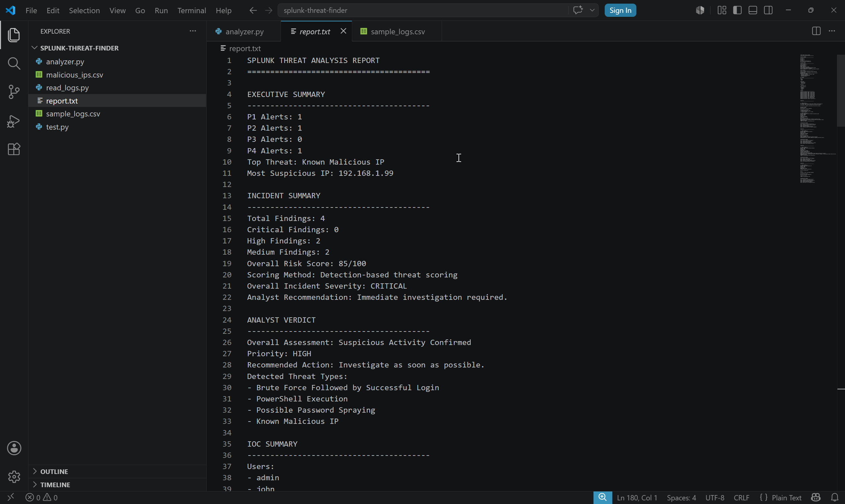Close the report.txt tab
Viewport: 845px width, 504px height.
pos(344,31)
